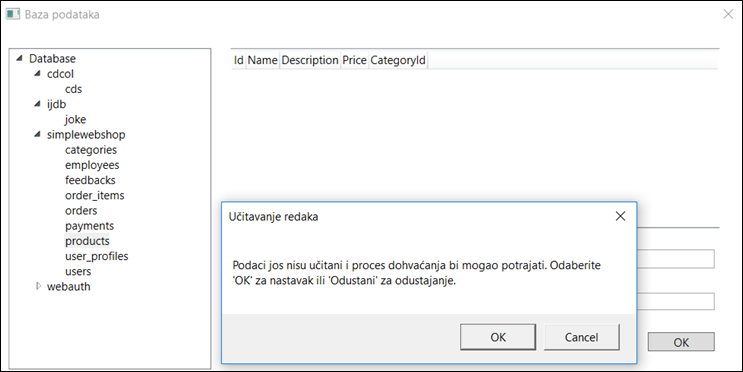Select the categories table
Viewport: 743px width, 372px height.
click(x=91, y=150)
